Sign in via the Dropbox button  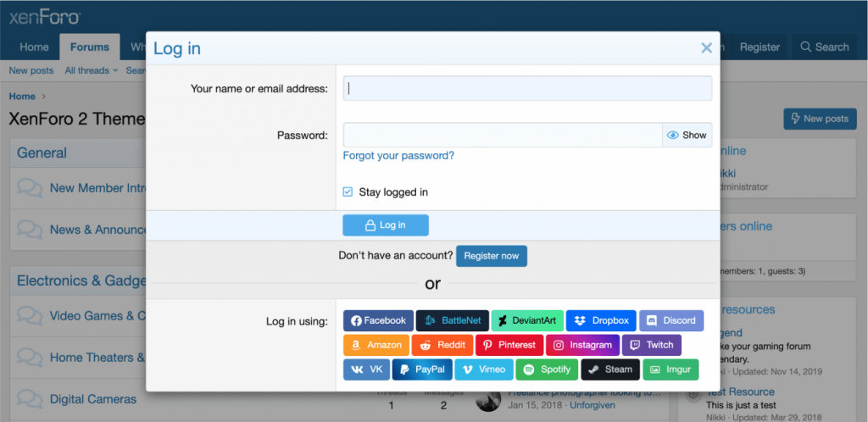pos(601,320)
